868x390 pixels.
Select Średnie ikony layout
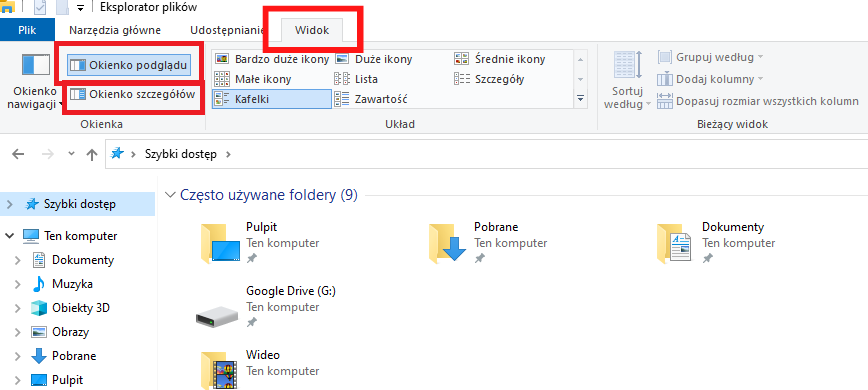(x=500, y=59)
